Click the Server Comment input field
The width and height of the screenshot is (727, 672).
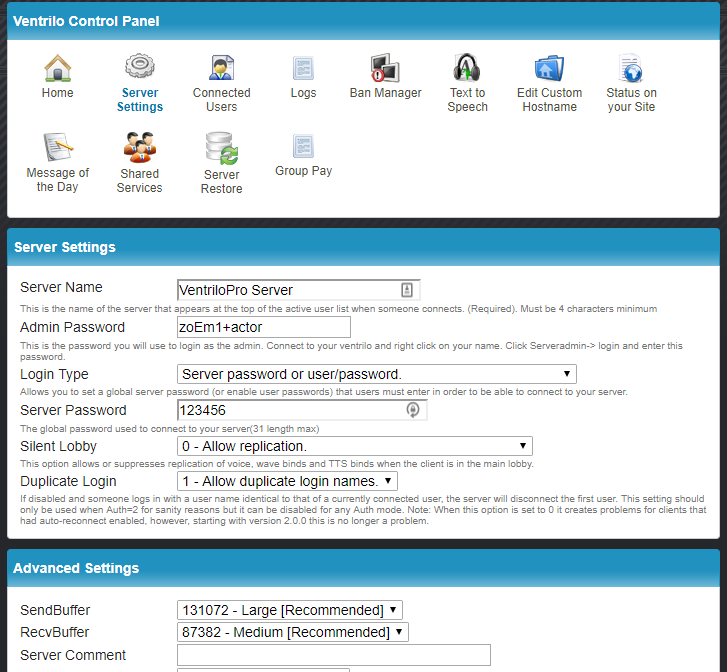(334, 655)
